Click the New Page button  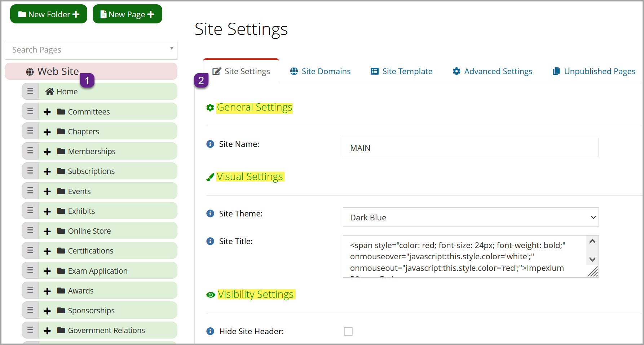[127, 14]
